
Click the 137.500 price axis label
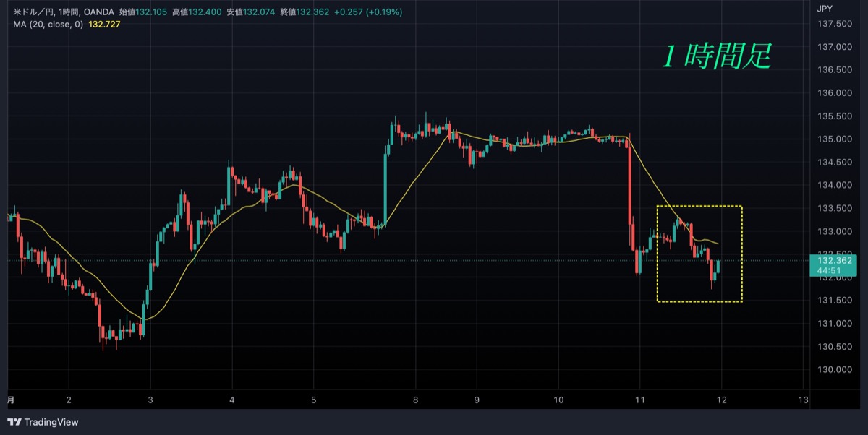(833, 24)
